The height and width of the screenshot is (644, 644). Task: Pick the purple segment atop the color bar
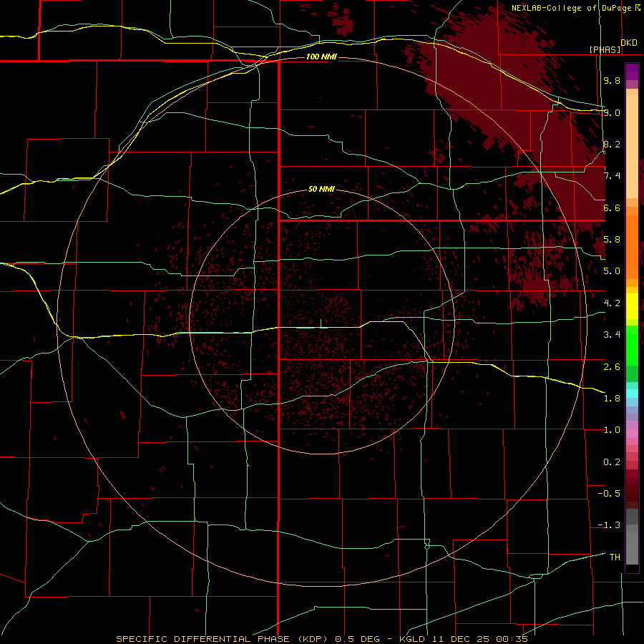tap(632, 72)
